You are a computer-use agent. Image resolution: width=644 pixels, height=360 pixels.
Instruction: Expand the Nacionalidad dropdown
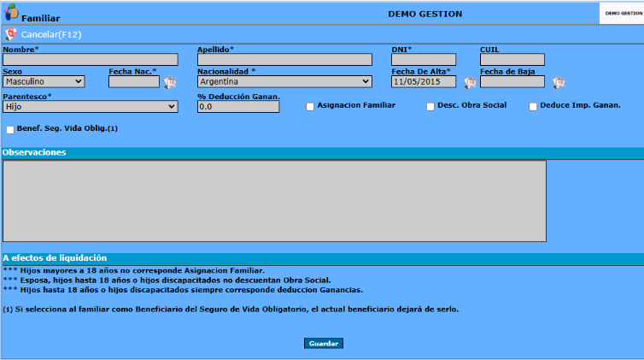(x=284, y=81)
